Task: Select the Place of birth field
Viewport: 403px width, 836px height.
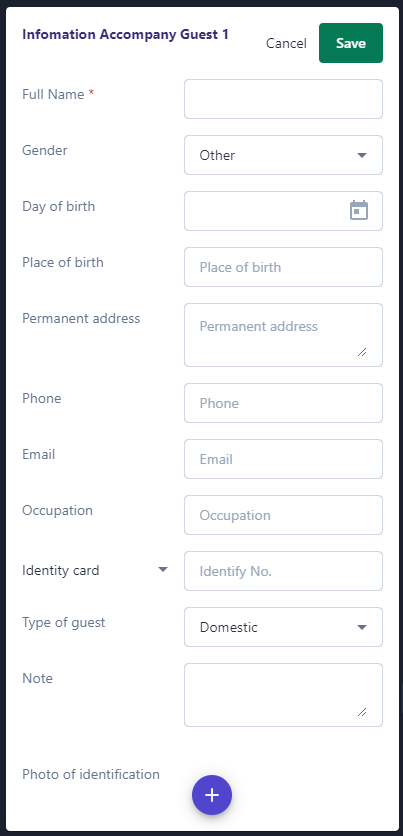Action: (284, 267)
